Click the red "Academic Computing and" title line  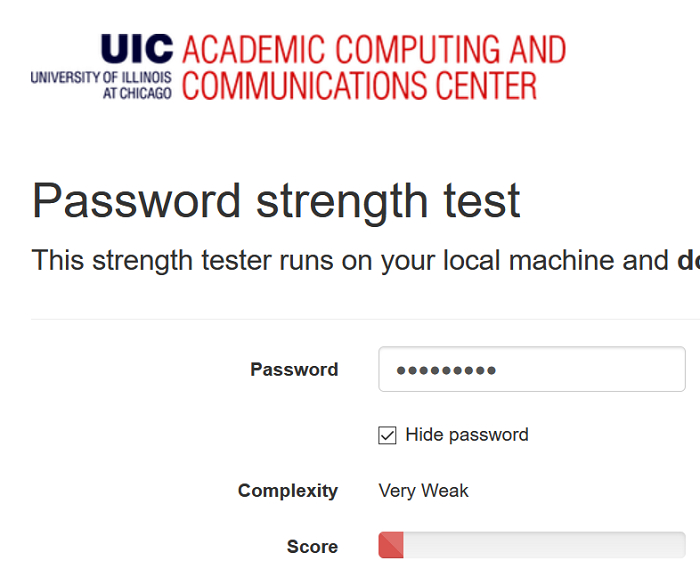374,50
